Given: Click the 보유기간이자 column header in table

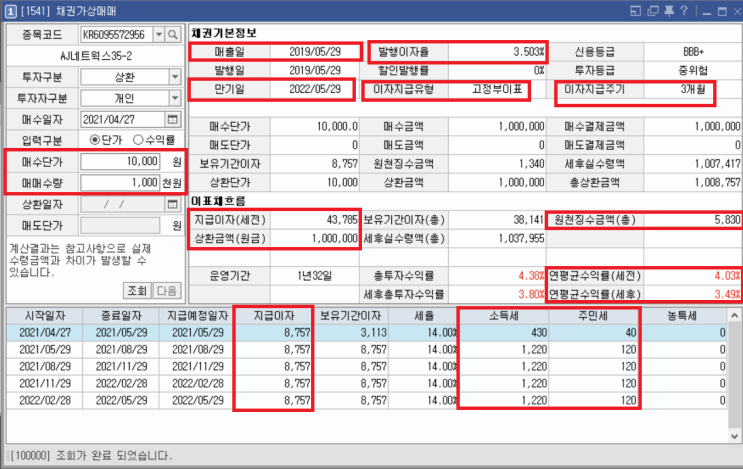Looking at the screenshot, I should (350, 316).
